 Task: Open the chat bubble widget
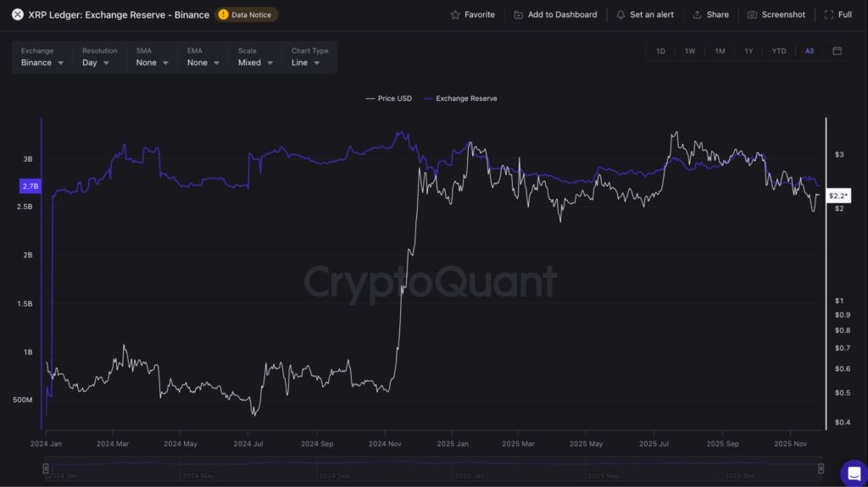(x=854, y=473)
